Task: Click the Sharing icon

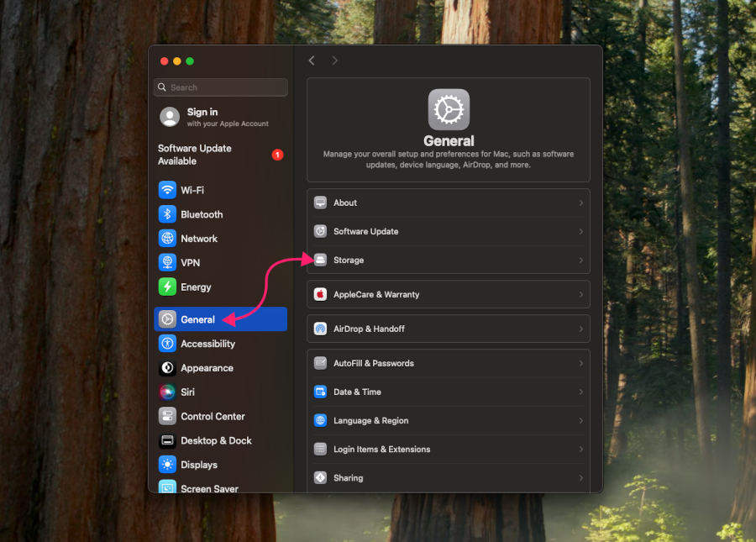Action: [x=320, y=478]
